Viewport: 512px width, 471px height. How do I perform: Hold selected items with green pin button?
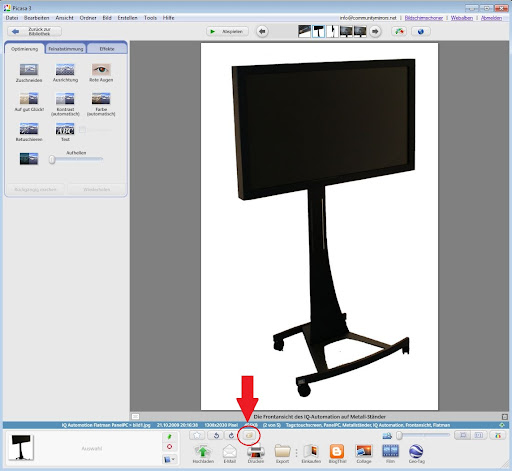pos(169,437)
